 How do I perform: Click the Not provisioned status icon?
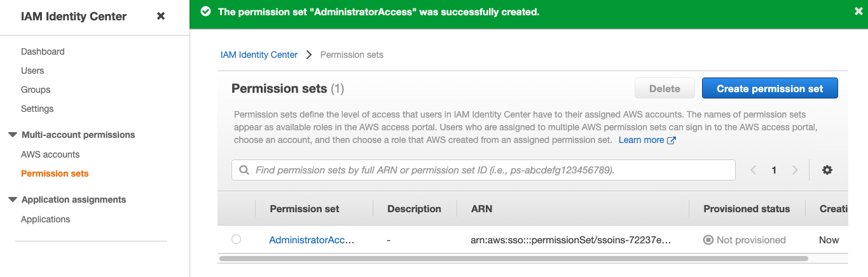708,240
